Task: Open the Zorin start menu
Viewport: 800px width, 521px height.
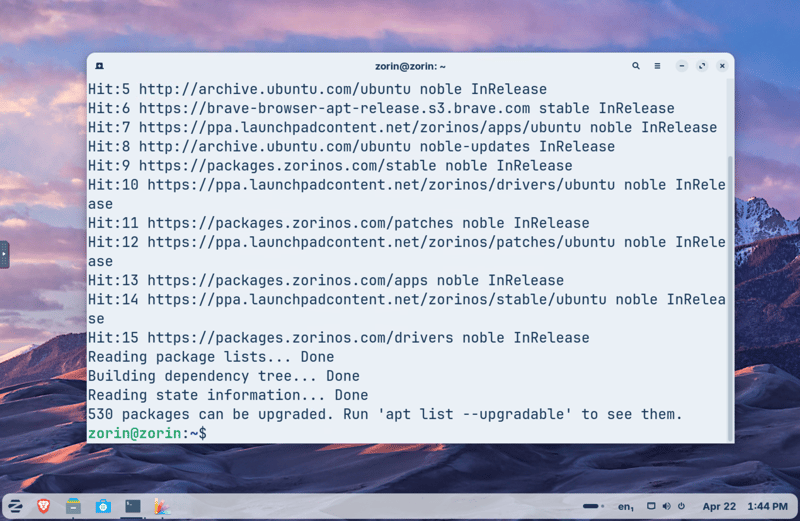Action: click(15, 506)
